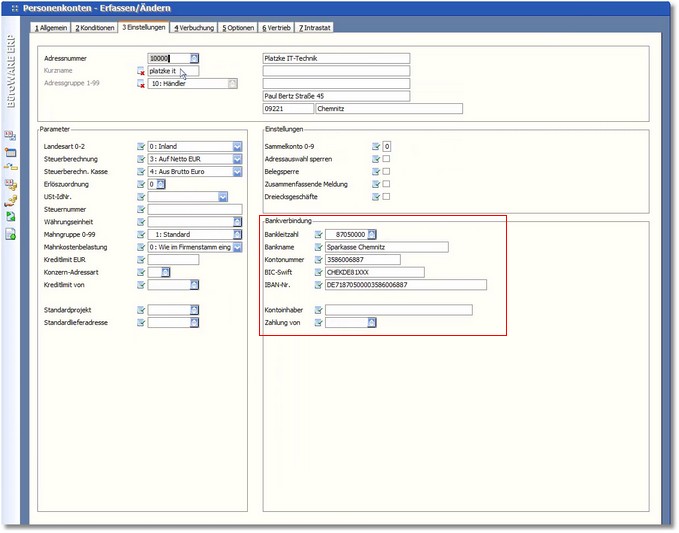This screenshot has height=533, width=679.
Task: Click the lookup button of Zahlung von
Action: click(x=371, y=323)
